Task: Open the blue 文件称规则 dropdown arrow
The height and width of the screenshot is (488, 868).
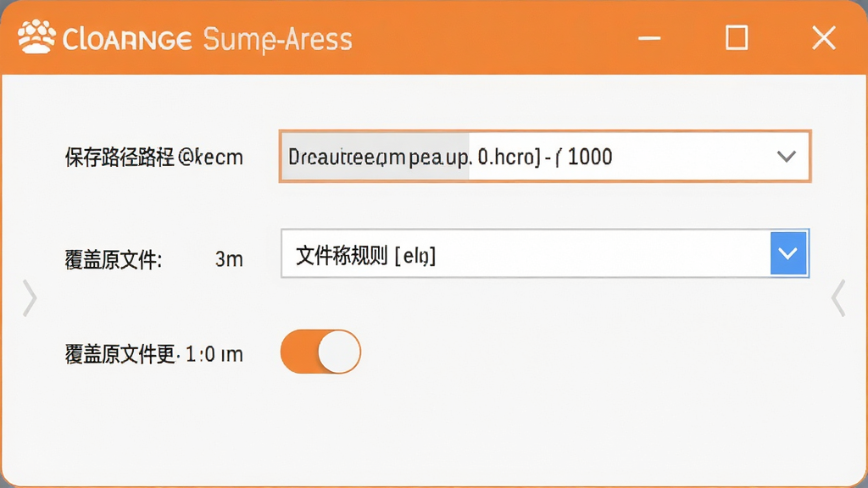Action: [x=788, y=253]
